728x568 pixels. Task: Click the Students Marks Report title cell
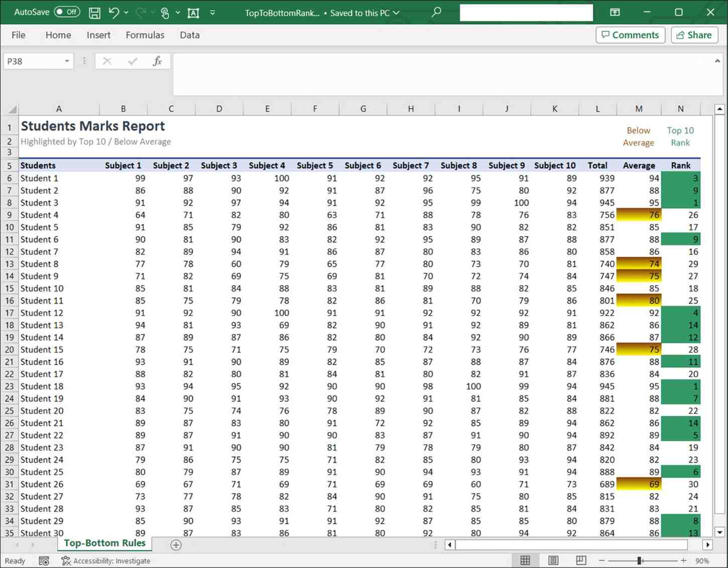(93, 126)
